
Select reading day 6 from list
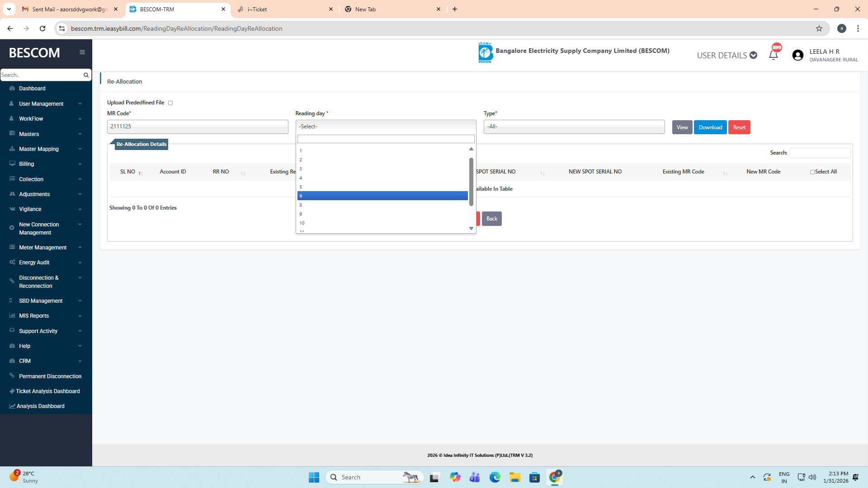382,196
